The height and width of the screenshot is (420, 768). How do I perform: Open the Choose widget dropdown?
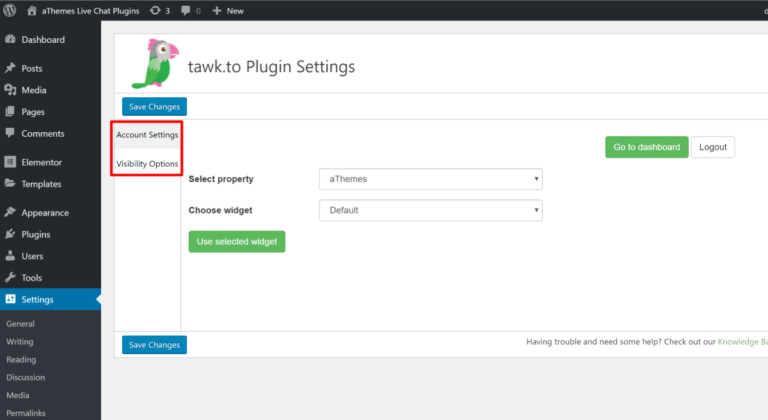pos(431,210)
